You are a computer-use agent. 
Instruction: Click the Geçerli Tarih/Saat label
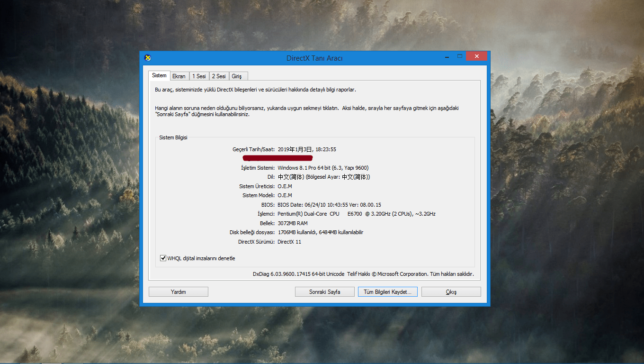(254, 149)
